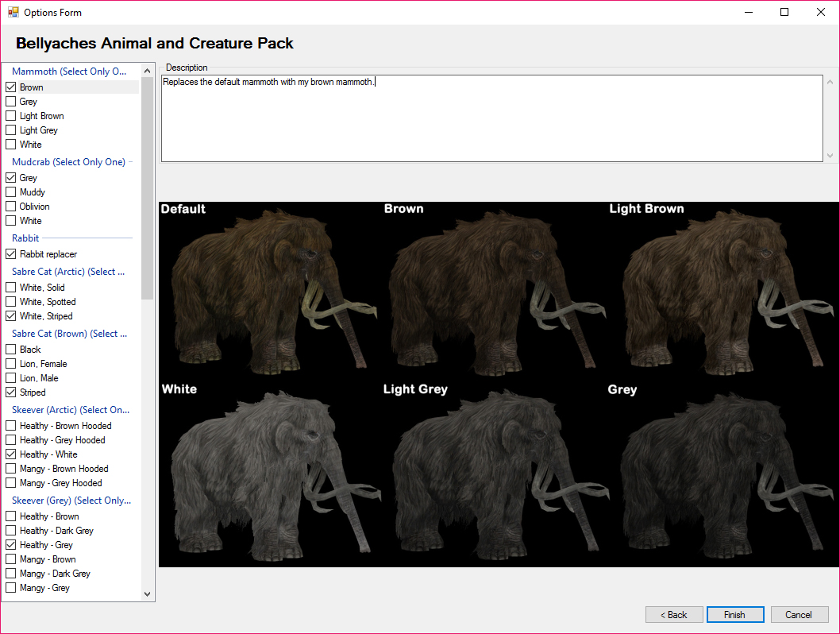Toggle the Rabbit replacer checkbox
This screenshot has width=840, height=634.
(10, 254)
